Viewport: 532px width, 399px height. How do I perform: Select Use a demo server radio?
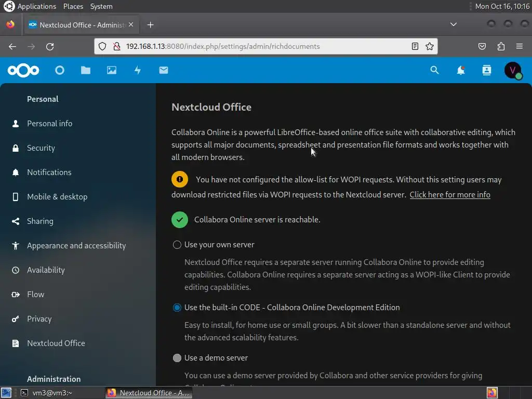point(177,358)
